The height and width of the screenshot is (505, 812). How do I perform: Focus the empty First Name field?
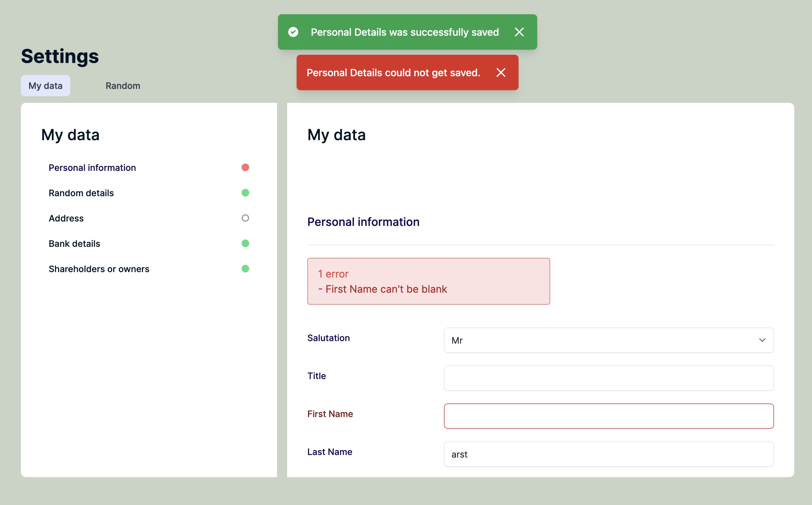pos(608,416)
